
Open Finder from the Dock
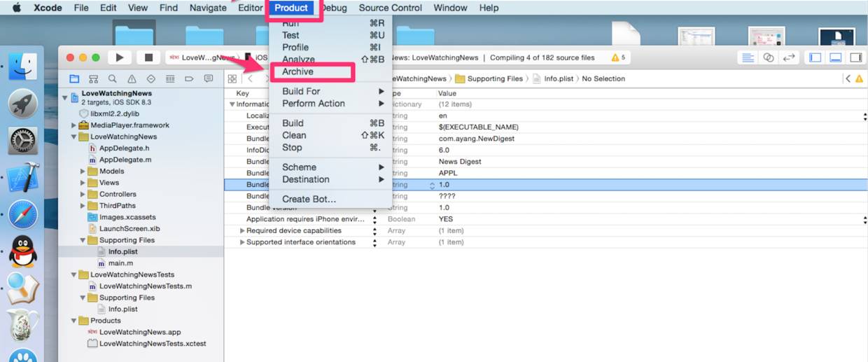(22, 67)
